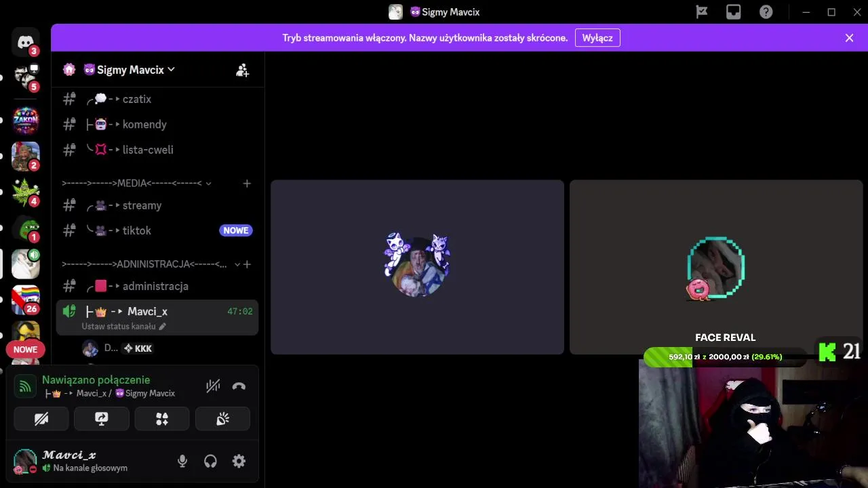The image size is (868, 488).
Task: Dismiss the streamer mode banner
Action: (x=849, y=38)
